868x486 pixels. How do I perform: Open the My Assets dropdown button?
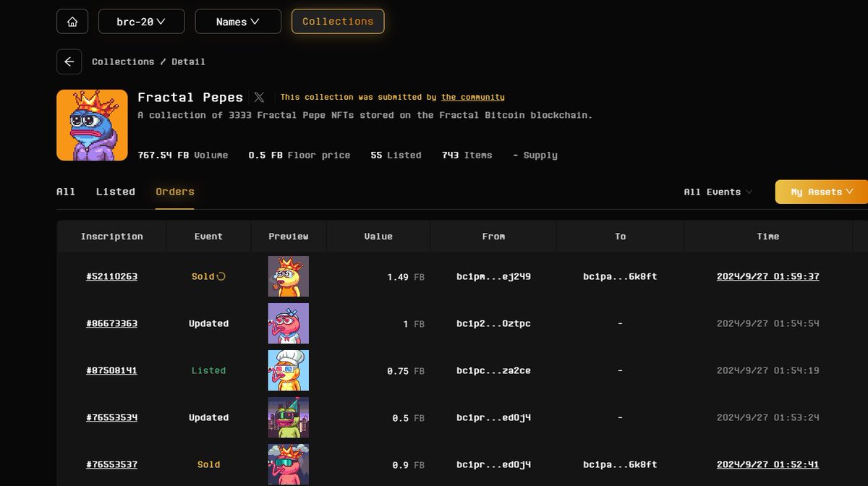(x=822, y=192)
